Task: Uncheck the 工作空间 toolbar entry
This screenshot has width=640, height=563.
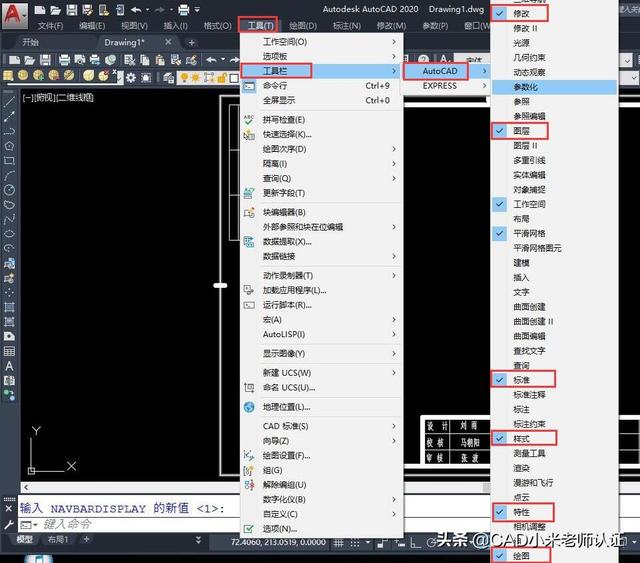Action: click(554, 204)
